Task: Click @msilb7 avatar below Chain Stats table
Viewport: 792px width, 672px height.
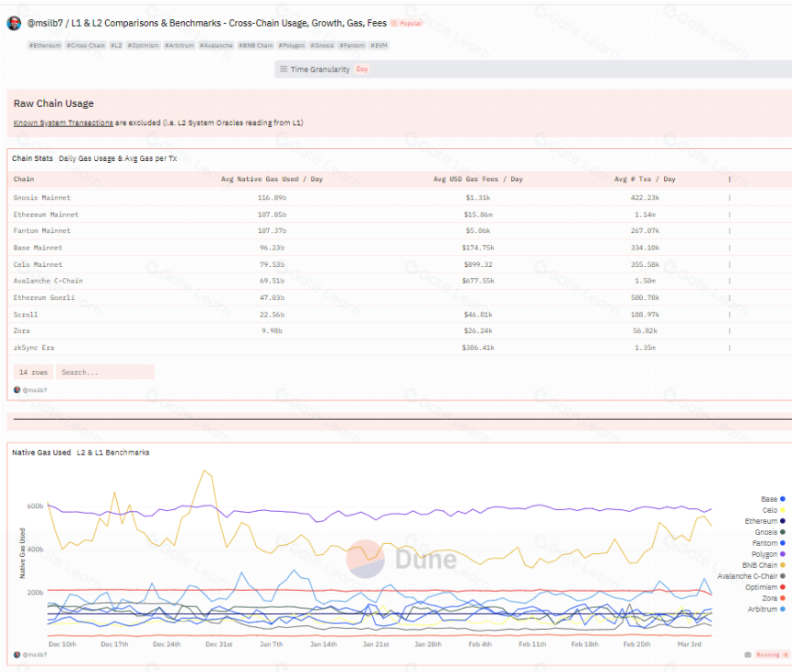Action: (17, 389)
